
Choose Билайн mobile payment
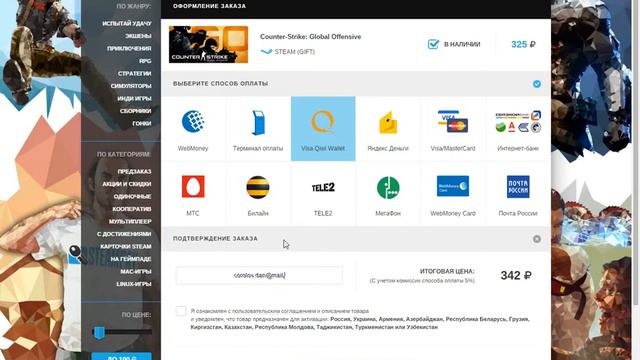[258, 194]
